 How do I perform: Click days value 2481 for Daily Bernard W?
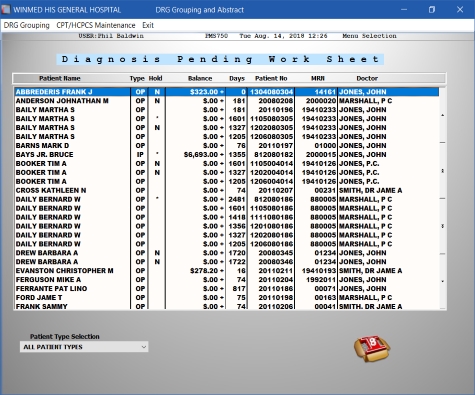237,199
